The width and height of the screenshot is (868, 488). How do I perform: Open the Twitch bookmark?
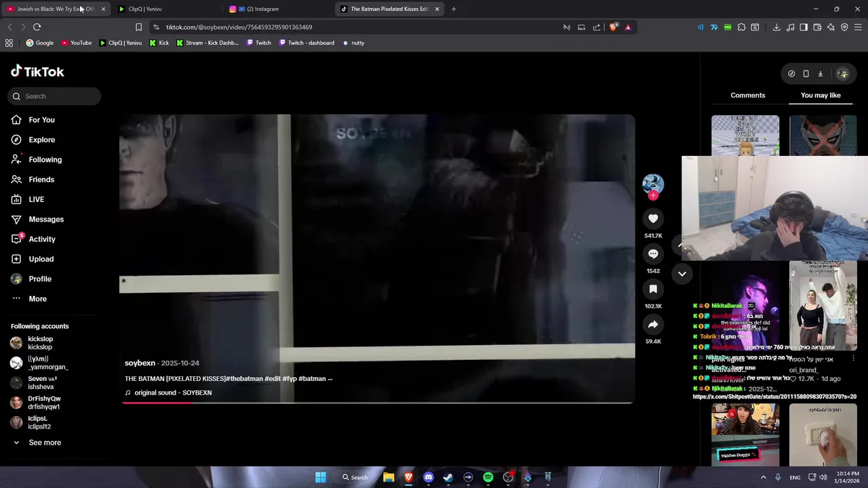tap(258, 43)
